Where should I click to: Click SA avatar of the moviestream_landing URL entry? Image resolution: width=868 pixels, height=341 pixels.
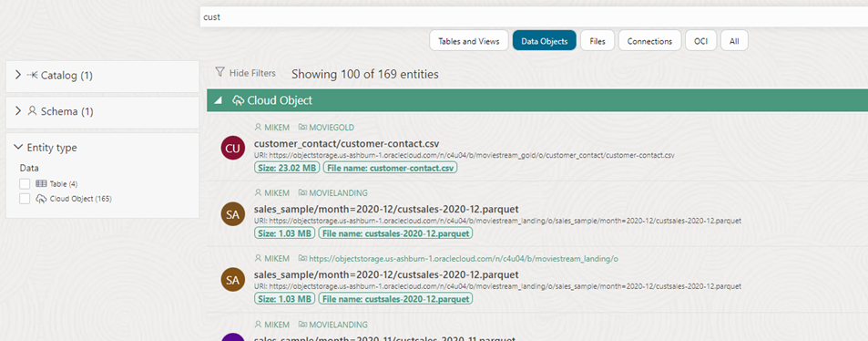[232, 280]
